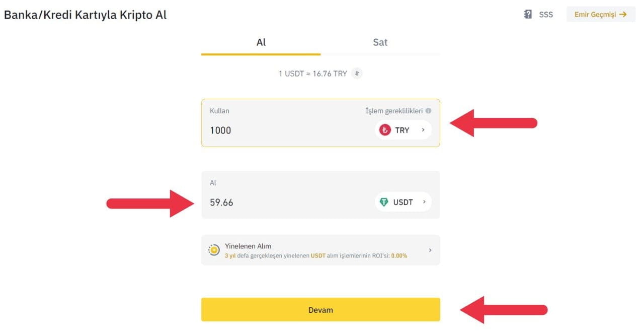Screen dimensions: 644x332
Task: Click the 59.66 USDT amount field
Action: coord(221,202)
